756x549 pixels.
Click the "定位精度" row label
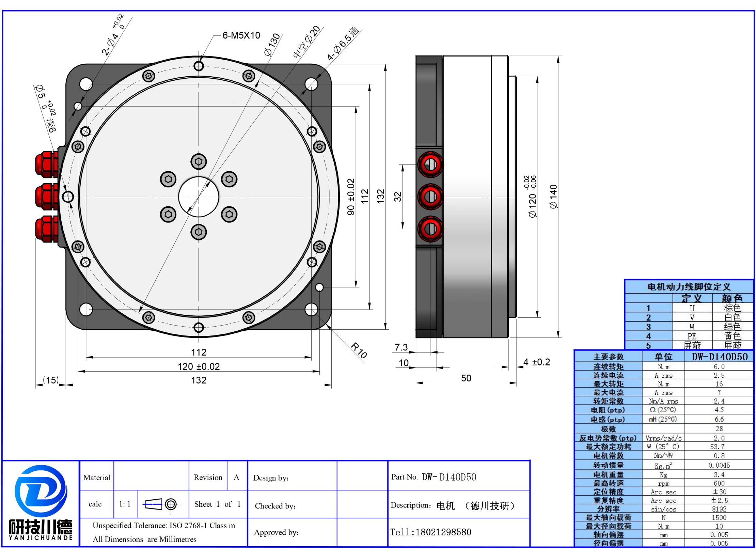[609, 492]
